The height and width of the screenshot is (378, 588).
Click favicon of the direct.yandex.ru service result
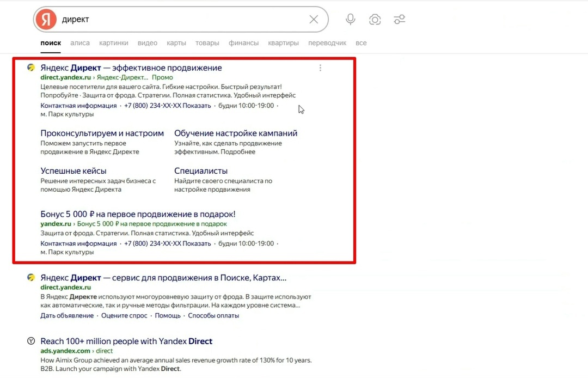coord(31,277)
